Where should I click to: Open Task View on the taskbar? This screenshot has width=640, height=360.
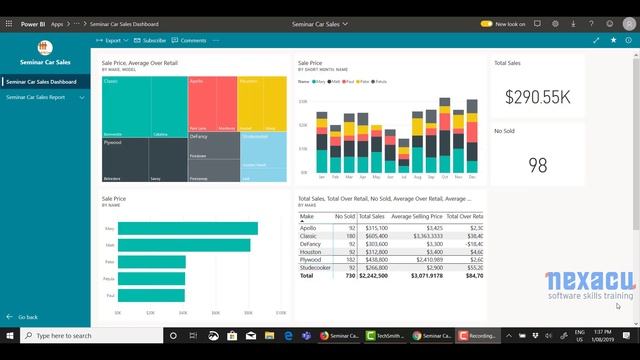193,336
